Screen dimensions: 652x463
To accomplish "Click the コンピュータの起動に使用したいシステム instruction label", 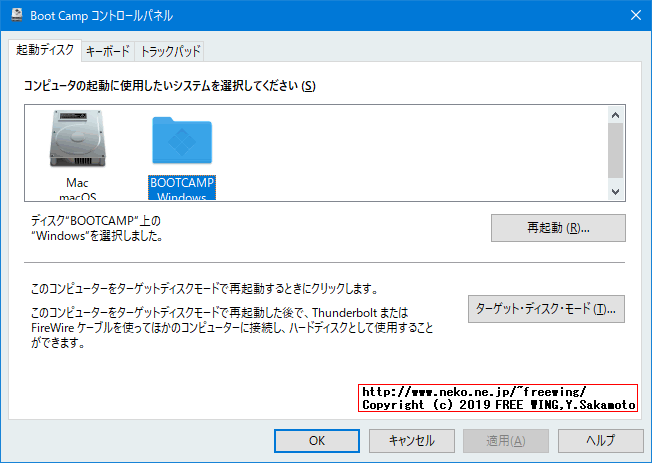I will point(169,86).
